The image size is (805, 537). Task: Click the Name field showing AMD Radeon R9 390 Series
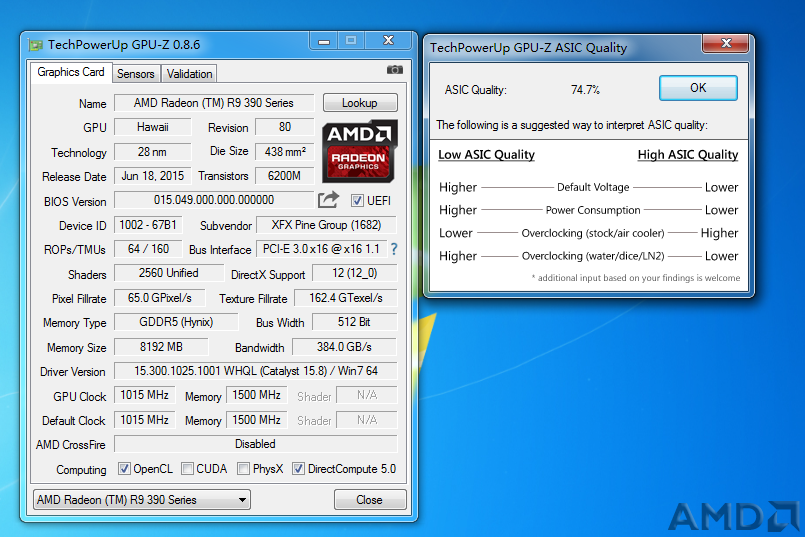pyautogui.click(x=214, y=103)
